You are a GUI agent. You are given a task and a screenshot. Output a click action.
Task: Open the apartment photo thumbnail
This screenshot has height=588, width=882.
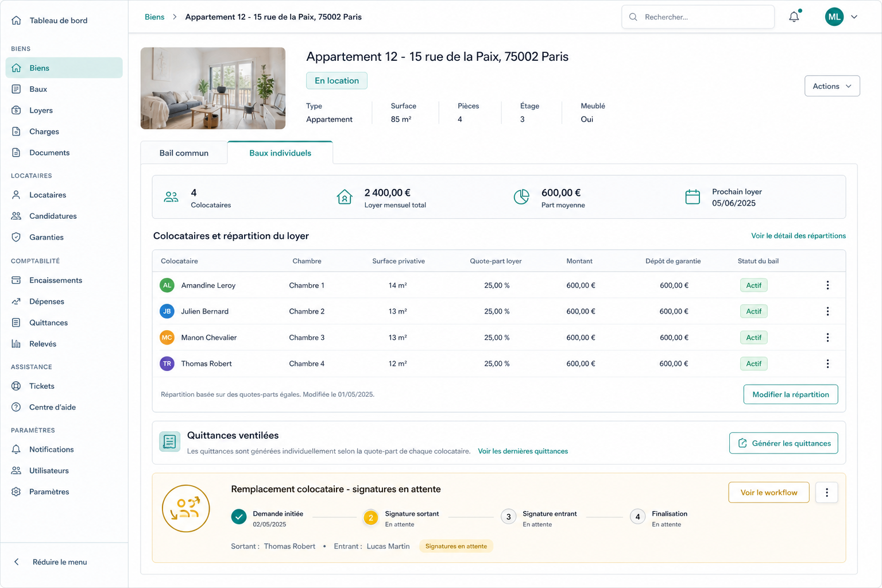click(x=213, y=88)
